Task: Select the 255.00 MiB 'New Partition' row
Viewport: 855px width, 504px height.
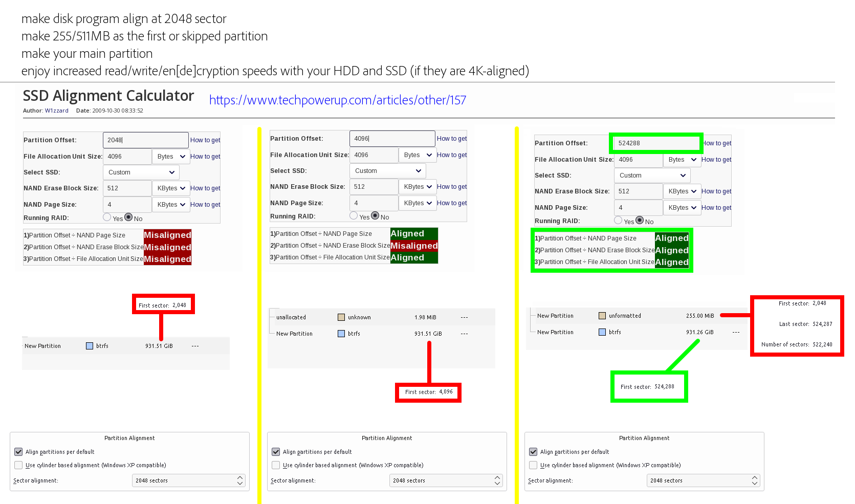Action: pos(637,316)
